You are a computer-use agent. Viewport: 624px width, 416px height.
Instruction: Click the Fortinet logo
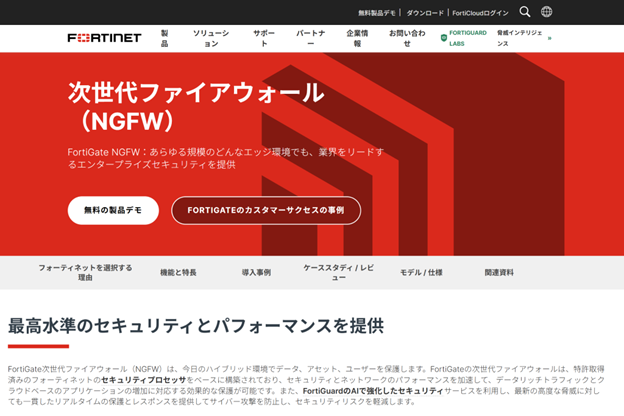(x=104, y=38)
